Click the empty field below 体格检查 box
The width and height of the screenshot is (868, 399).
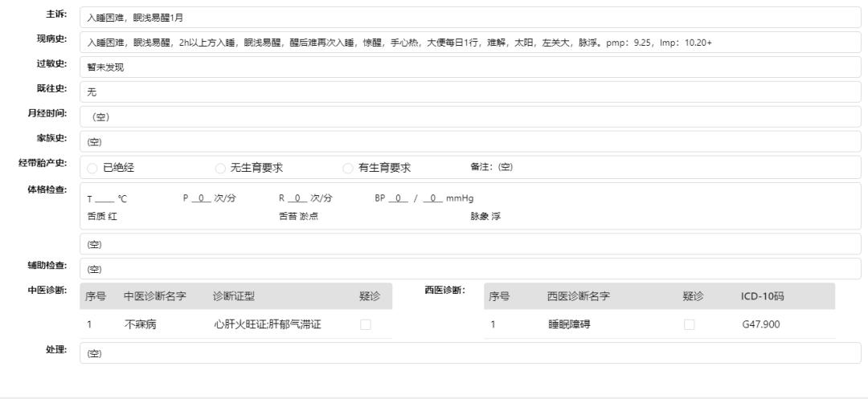coord(470,244)
